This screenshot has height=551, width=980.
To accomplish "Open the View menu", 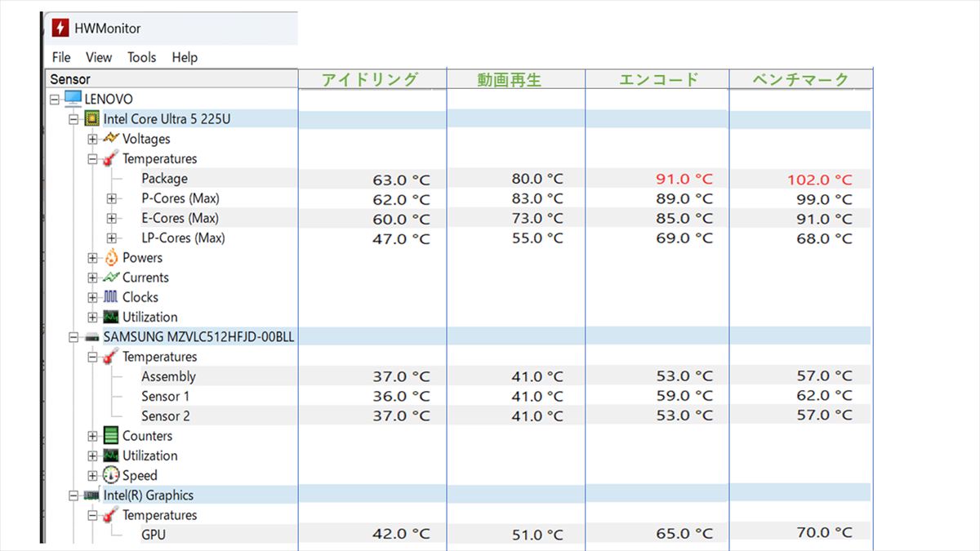I will (x=99, y=57).
